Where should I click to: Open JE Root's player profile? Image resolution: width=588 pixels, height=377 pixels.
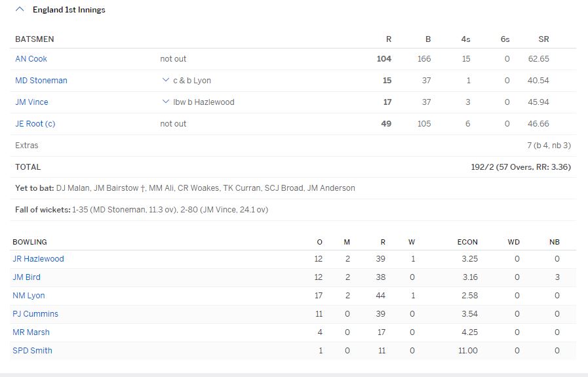point(35,123)
